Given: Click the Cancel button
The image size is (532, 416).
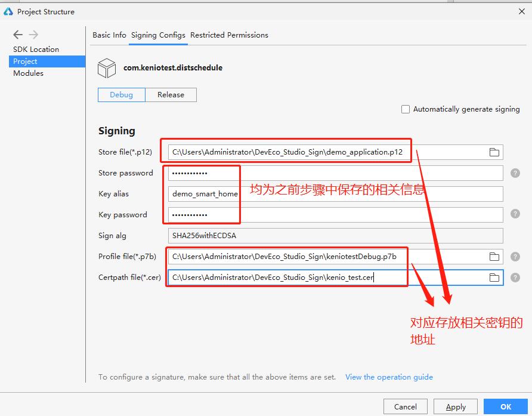Looking at the screenshot, I should click(405, 407).
